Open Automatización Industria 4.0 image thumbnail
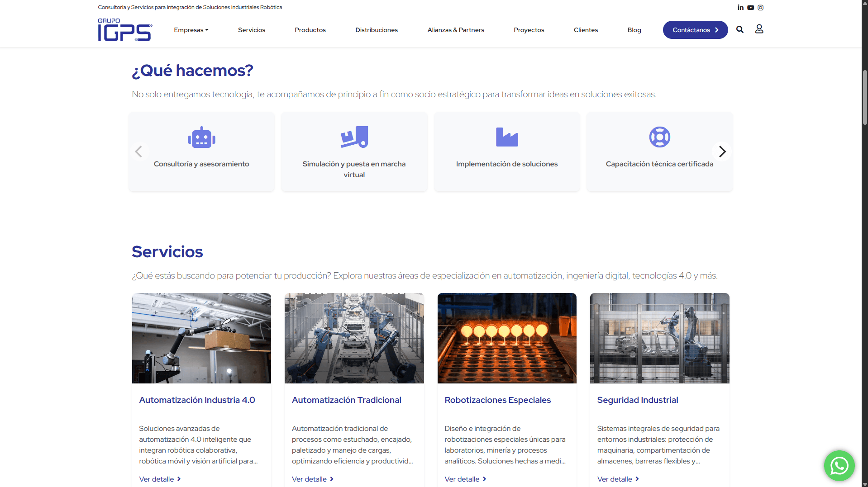This screenshot has height=487, width=868. [x=201, y=338]
